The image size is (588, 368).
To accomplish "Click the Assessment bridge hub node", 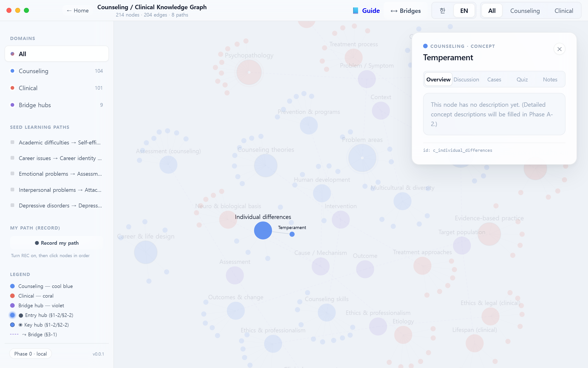I will click(x=235, y=275).
